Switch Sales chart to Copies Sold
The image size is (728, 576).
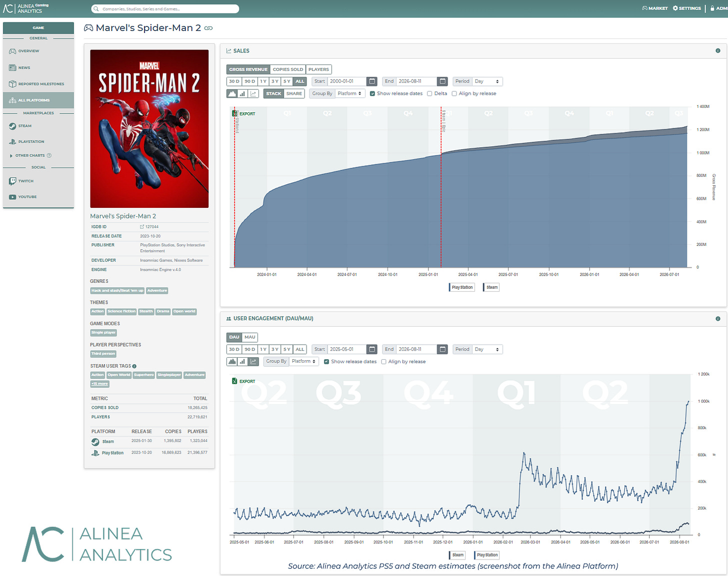(288, 69)
